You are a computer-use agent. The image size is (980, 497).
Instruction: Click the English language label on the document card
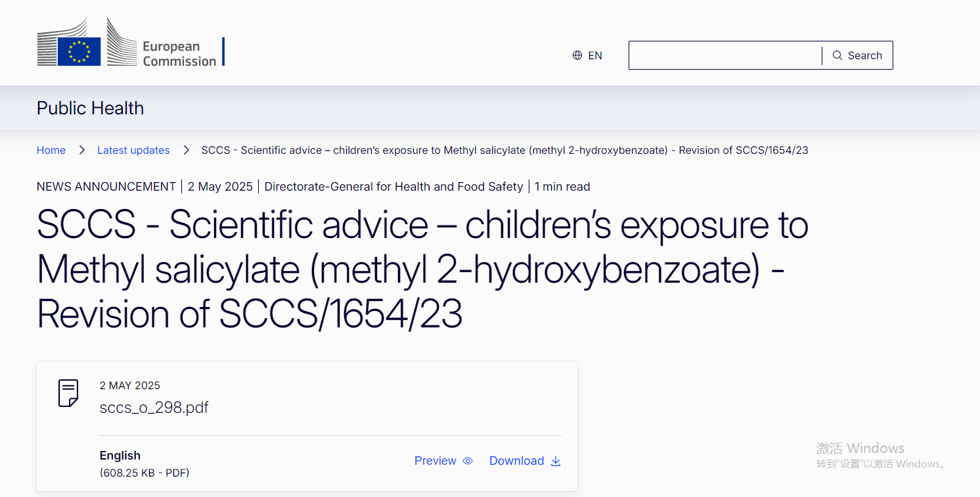[x=120, y=455]
